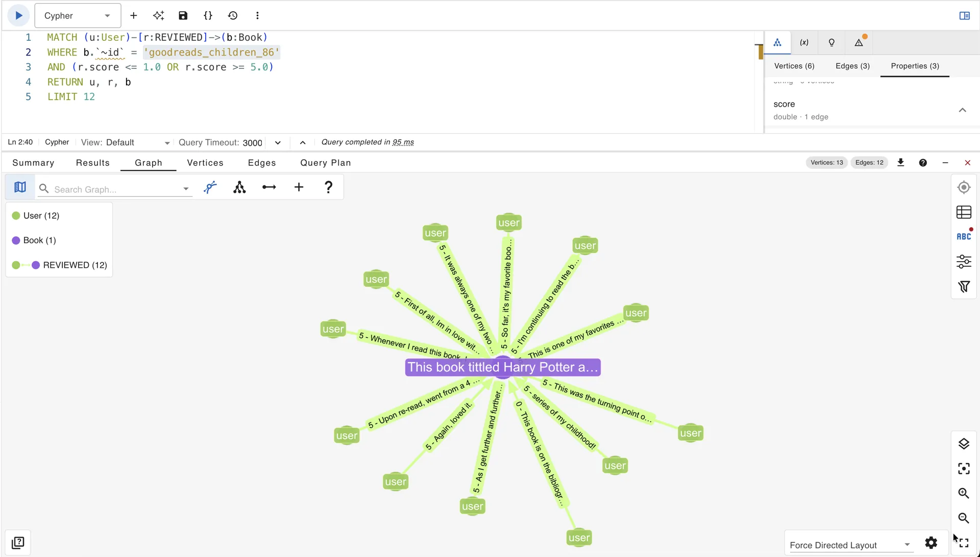The image size is (980, 557).
Task: Zoom in on the graph
Action: click(x=964, y=493)
